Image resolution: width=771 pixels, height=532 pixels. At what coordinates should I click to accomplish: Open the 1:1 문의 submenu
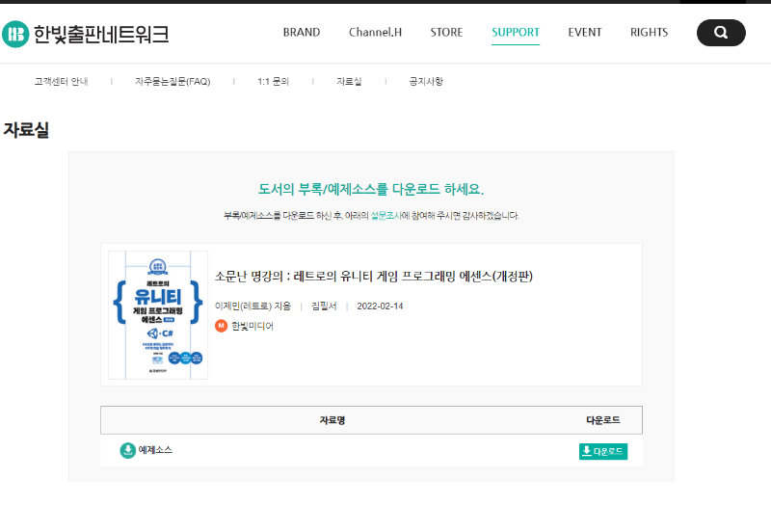click(x=274, y=82)
